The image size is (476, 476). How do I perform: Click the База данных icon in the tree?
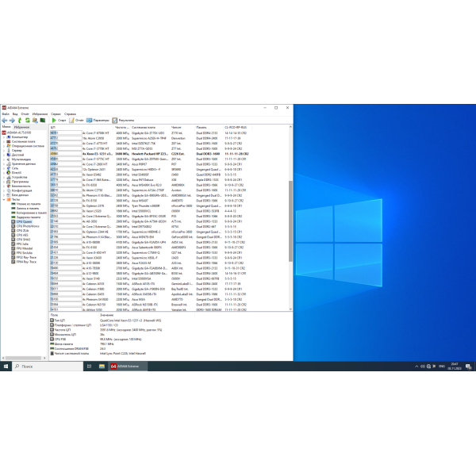tap(9, 195)
